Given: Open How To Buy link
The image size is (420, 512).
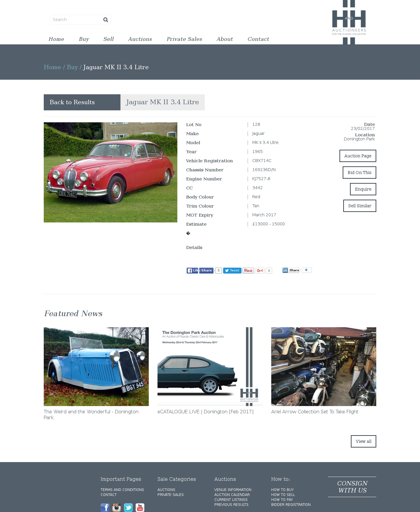Looking at the screenshot, I should pyautogui.click(x=282, y=490).
